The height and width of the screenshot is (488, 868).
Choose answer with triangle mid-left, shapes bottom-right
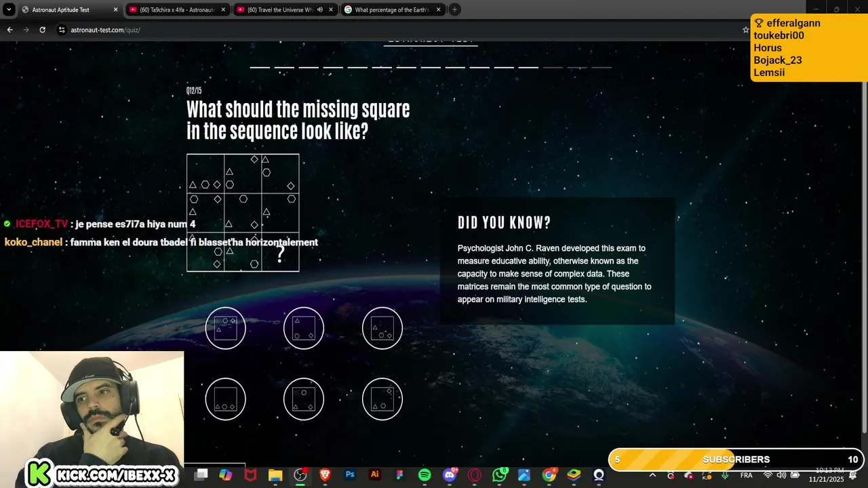click(382, 328)
